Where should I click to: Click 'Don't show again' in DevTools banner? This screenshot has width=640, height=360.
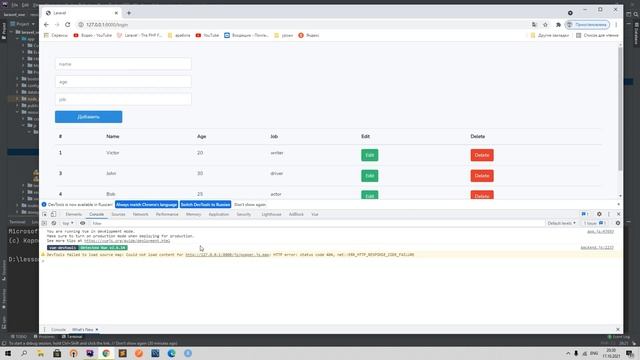tap(250, 204)
